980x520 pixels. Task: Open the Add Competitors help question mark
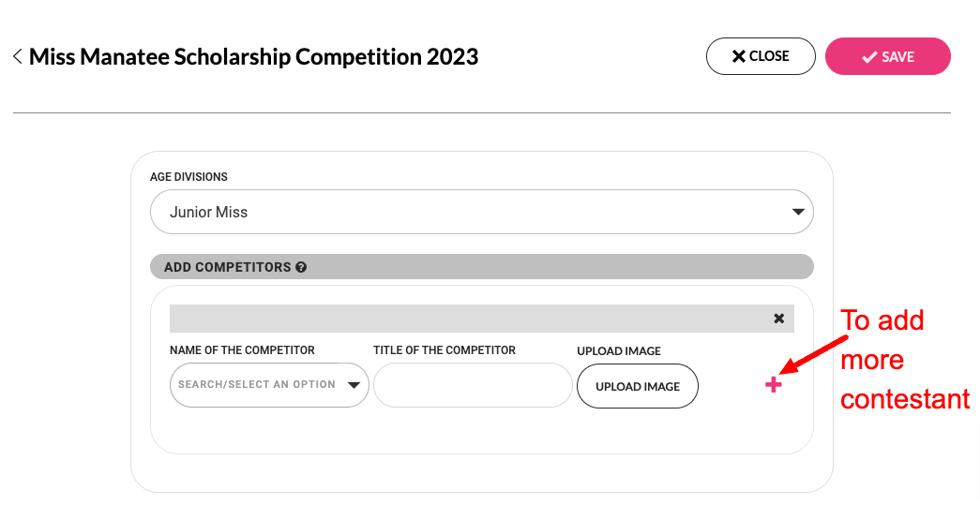click(x=301, y=267)
